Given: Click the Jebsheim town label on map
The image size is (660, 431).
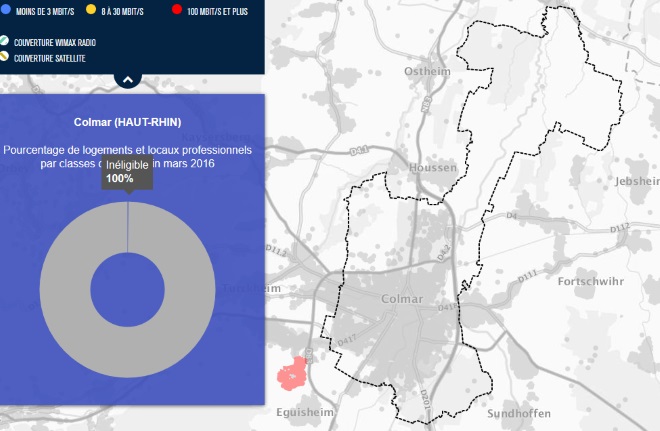Looking at the screenshot, I should [x=638, y=183].
